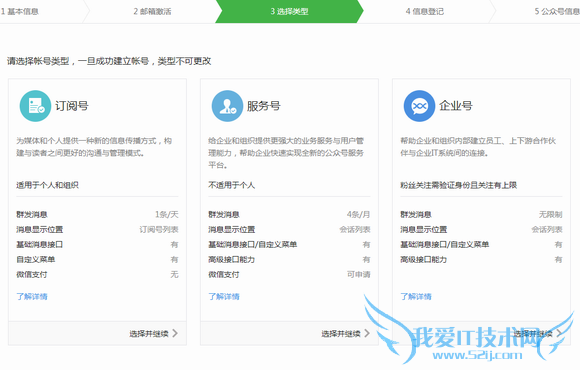Select active step 3 选择类型
580x370 pixels.
(x=289, y=11)
